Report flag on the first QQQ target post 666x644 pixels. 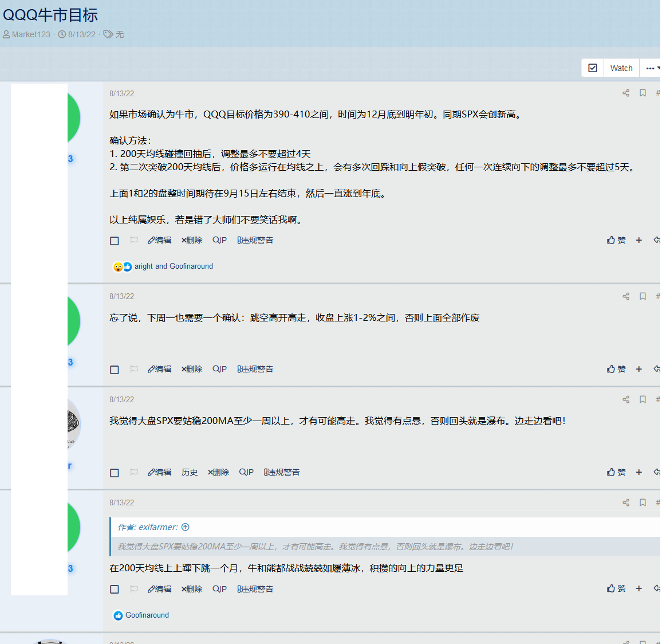click(x=134, y=240)
